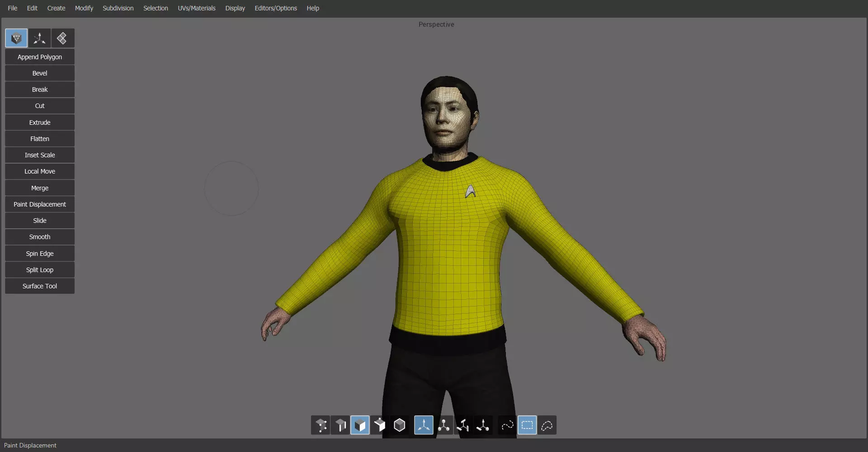Enable vertex selection mode icon
The image size is (868, 452).
(x=321, y=425)
